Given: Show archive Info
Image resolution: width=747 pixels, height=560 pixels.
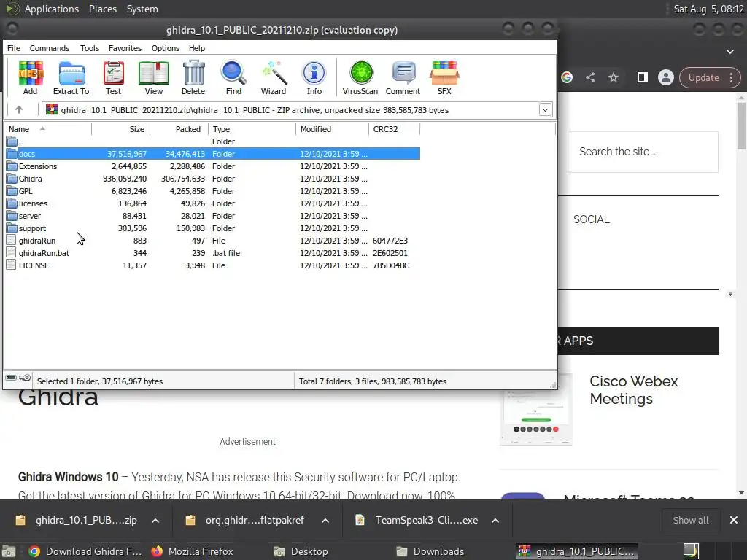Looking at the screenshot, I should pos(314,77).
